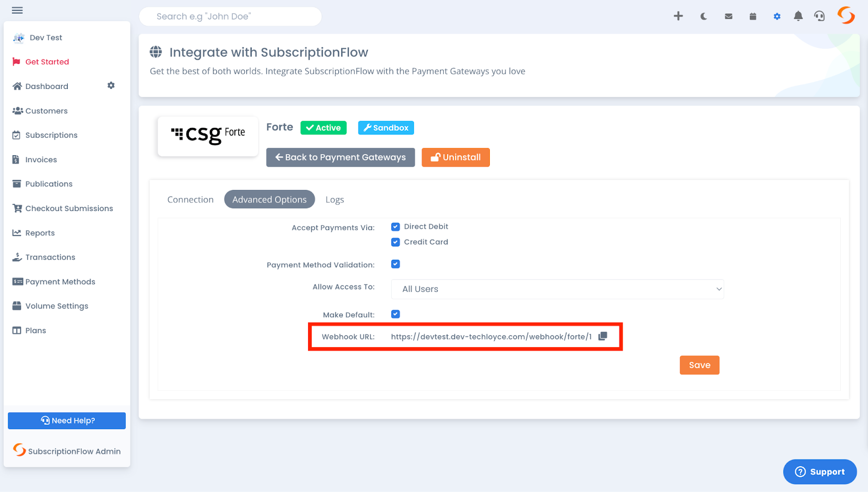Image resolution: width=868 pixels, height=492 pixels.
Task: Expand the hamburger menu at top left
Action: 17,10
